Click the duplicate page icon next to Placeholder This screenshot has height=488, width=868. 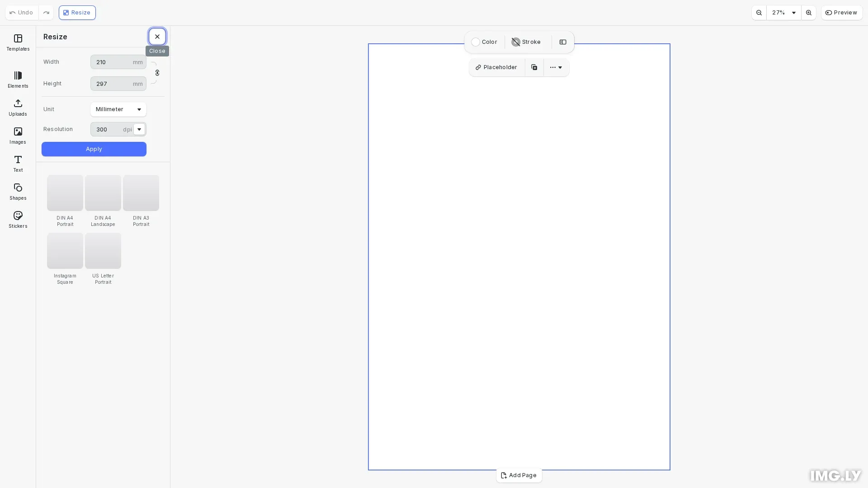pyautogui.click(x=534, y=67)
